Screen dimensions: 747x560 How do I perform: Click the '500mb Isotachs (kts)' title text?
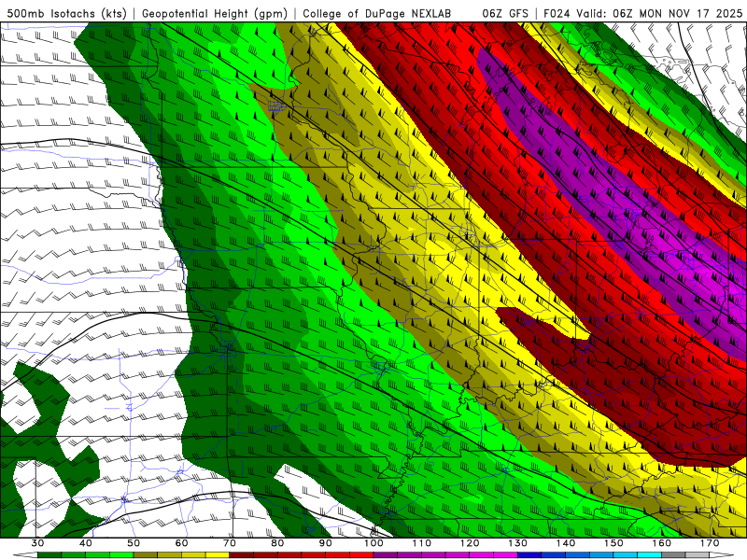66,13
